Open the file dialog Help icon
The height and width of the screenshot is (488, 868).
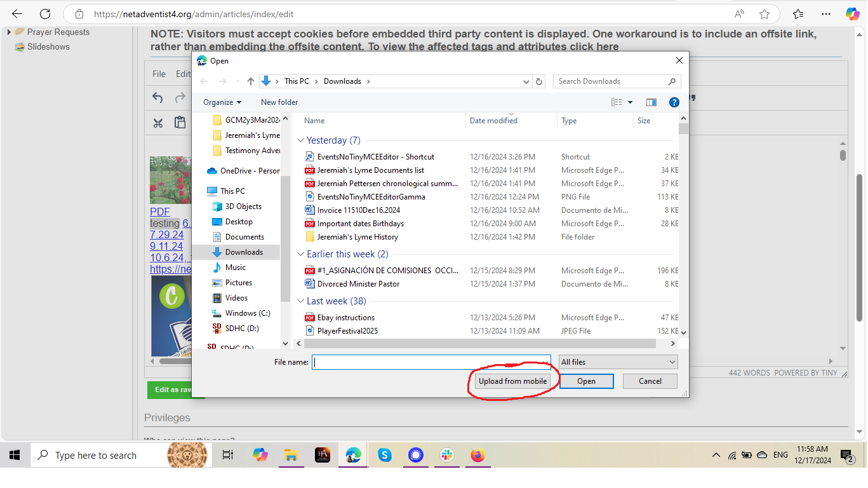pos(674,102)
